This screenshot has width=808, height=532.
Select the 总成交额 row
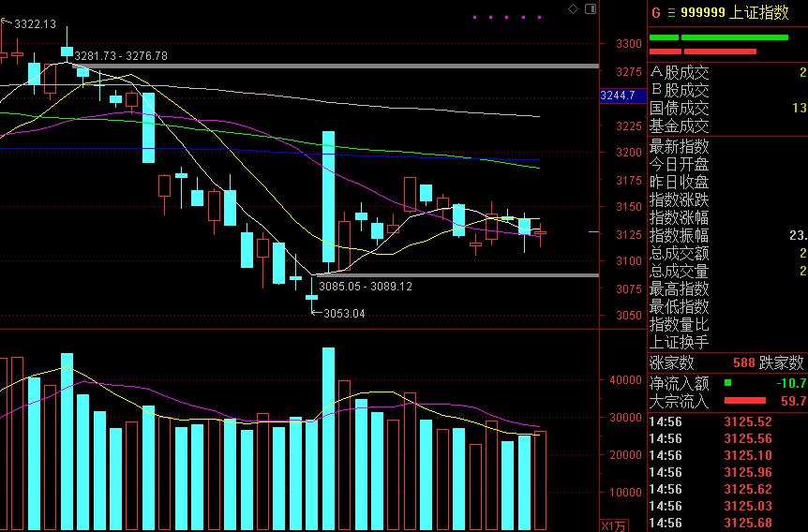727,253
